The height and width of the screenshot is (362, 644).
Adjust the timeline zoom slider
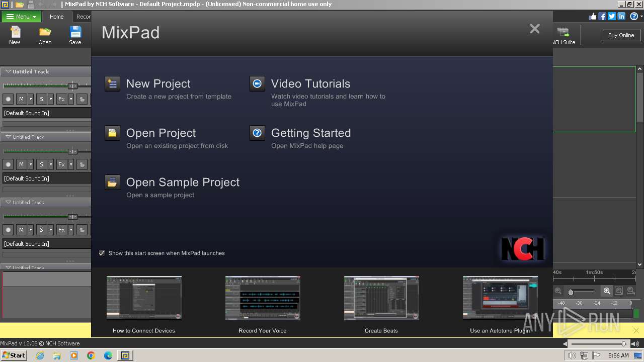(571, 292)
